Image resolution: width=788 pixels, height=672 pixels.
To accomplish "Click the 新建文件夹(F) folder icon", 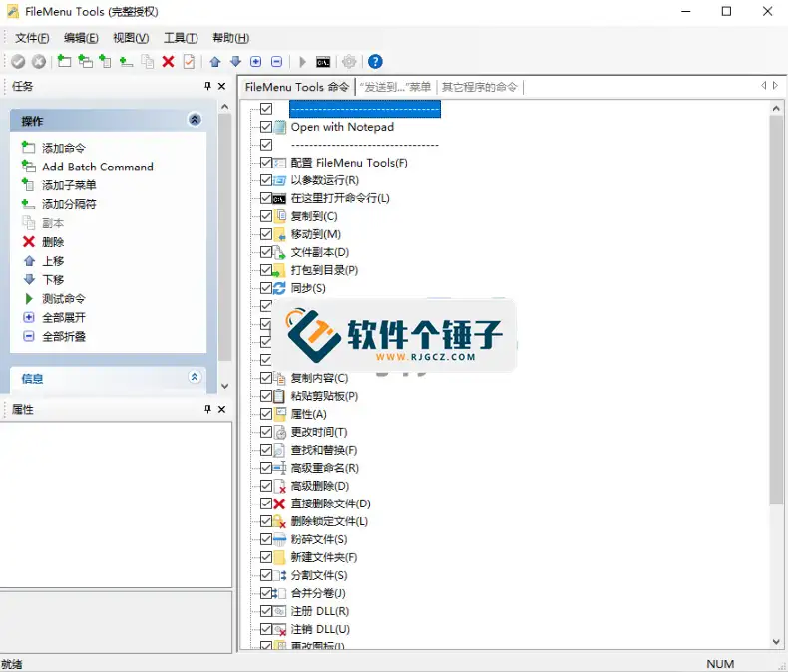I will 279,557.
